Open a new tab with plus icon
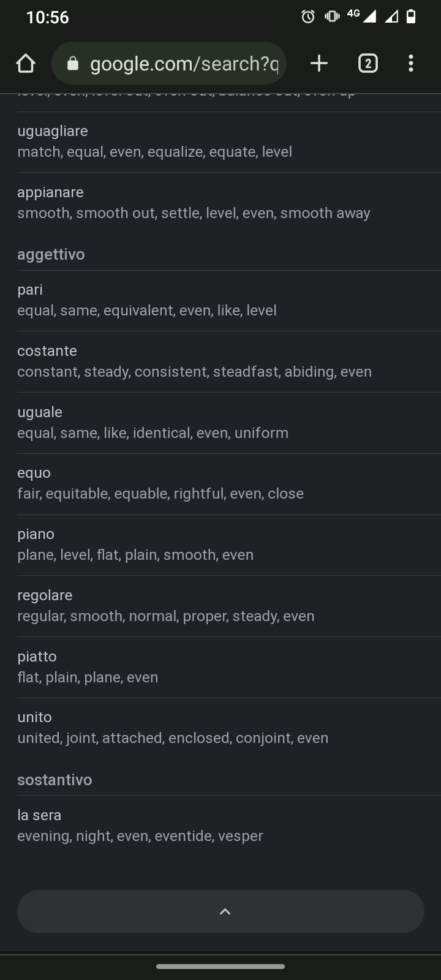 tap(319, 63)
